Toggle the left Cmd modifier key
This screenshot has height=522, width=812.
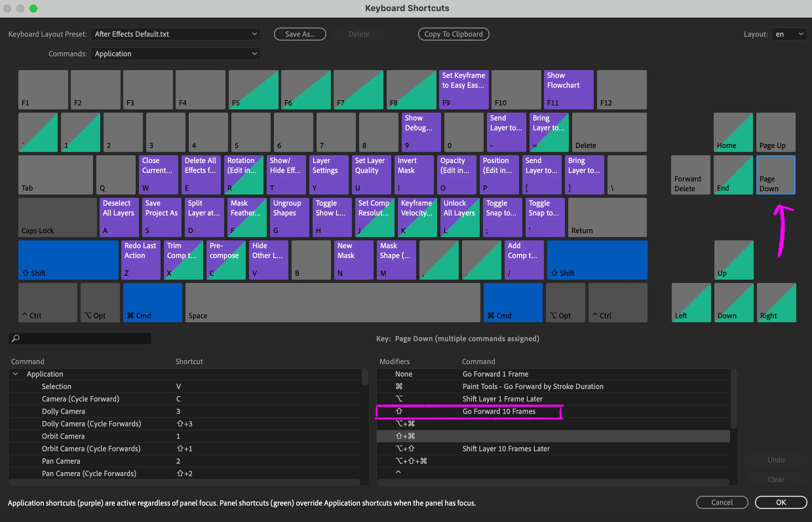click(152, 302)
